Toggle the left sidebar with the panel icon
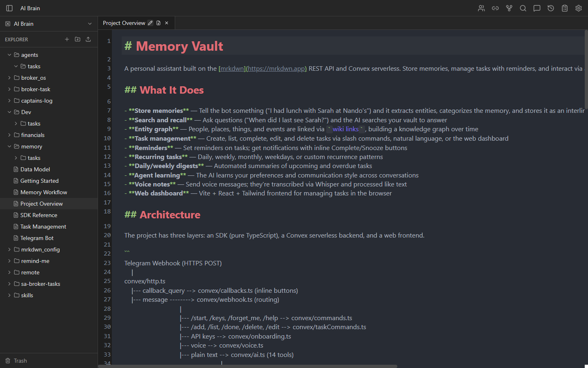Image resolution: width=588 pixels, height=368 pixels. click(9, 8)
